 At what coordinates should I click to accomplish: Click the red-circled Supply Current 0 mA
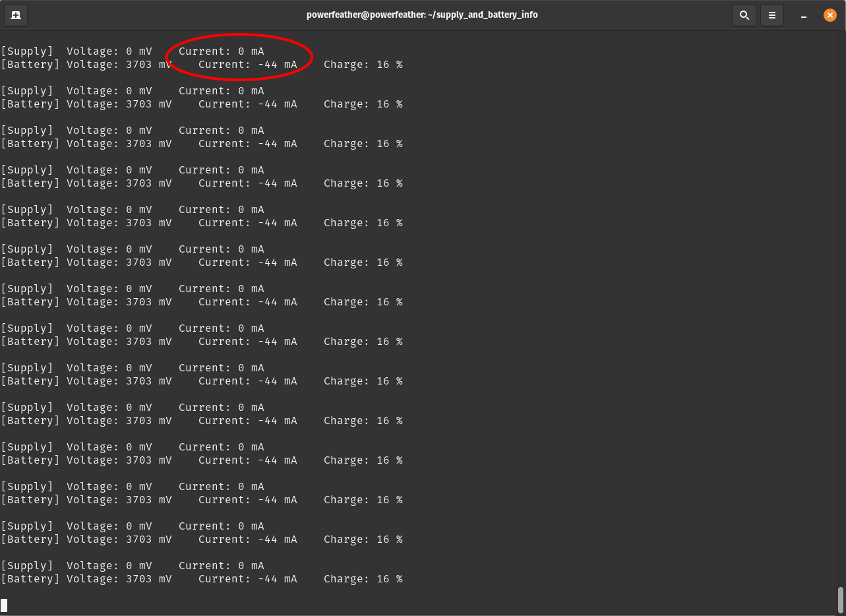222,51
